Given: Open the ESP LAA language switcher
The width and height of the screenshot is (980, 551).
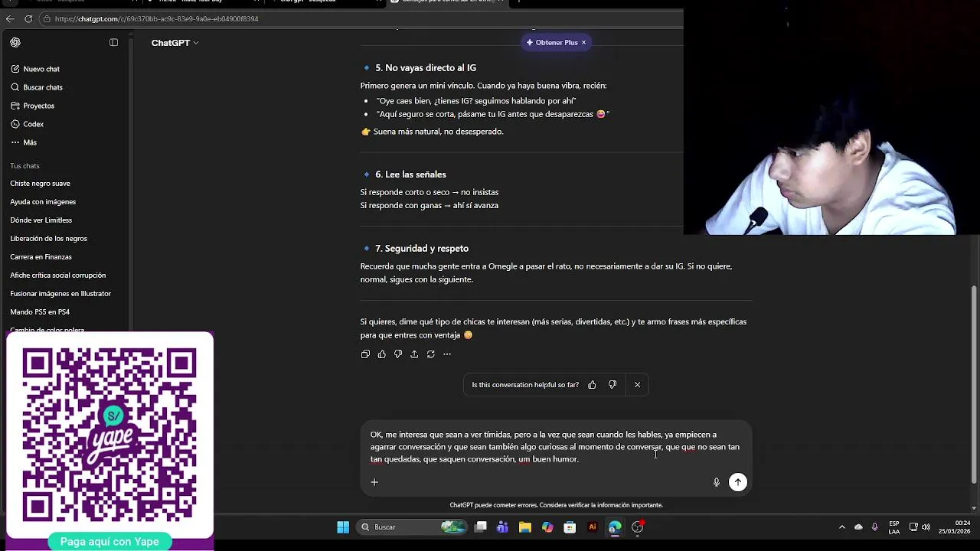Looking at the screenshot, I should point(894,527).
